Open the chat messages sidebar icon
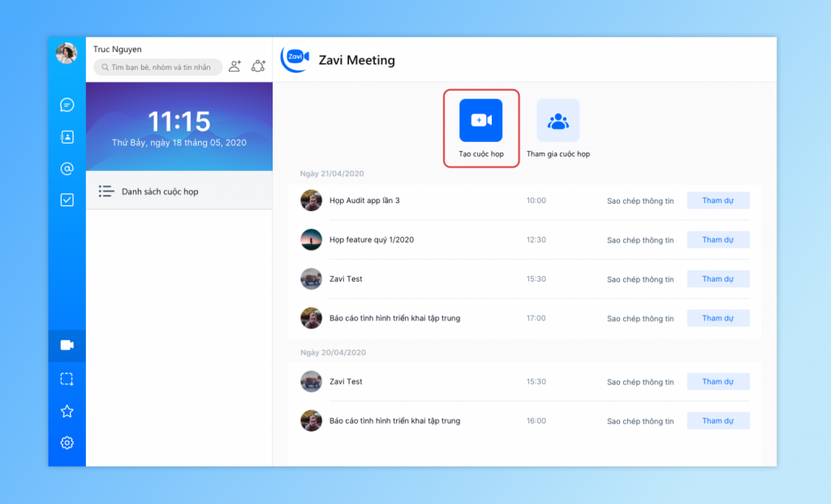Viewport: 831px width, 504px height. pyautogui.click(x=67, y=105)
